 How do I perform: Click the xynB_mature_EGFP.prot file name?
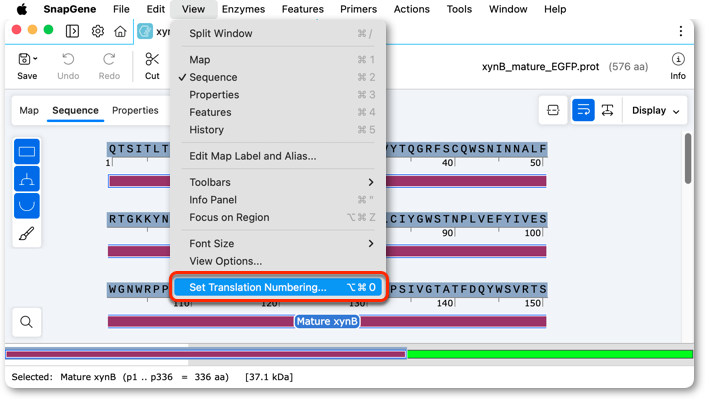point(540,67)
